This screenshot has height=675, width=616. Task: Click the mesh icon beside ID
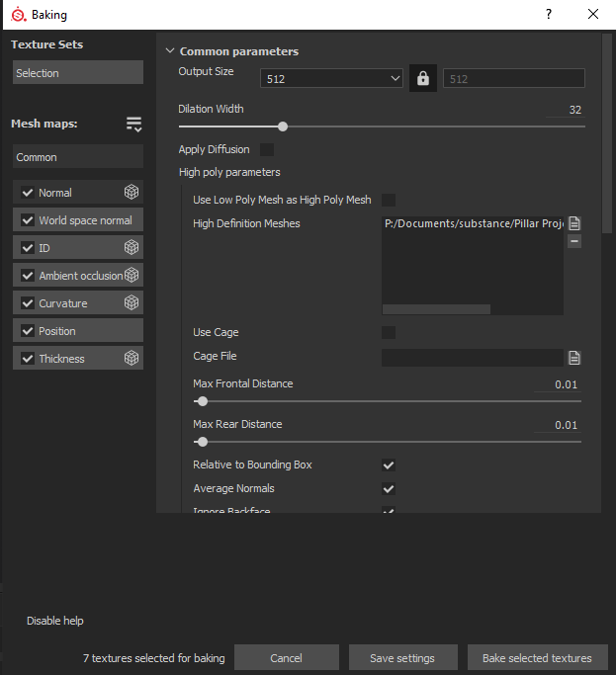[132, 247]
